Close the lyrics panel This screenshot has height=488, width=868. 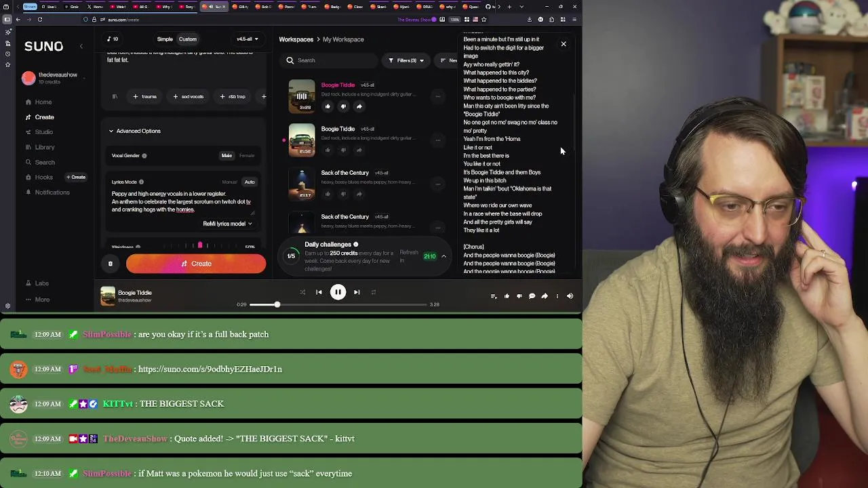(564, 44)
